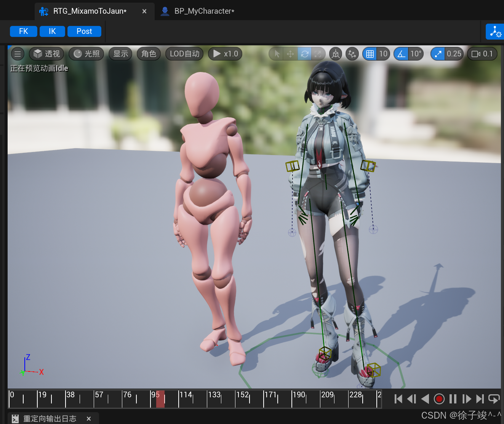The image size is (504, 424).
Task: Open the 光照 lighting mode dropdown
Action: (86, 54)
